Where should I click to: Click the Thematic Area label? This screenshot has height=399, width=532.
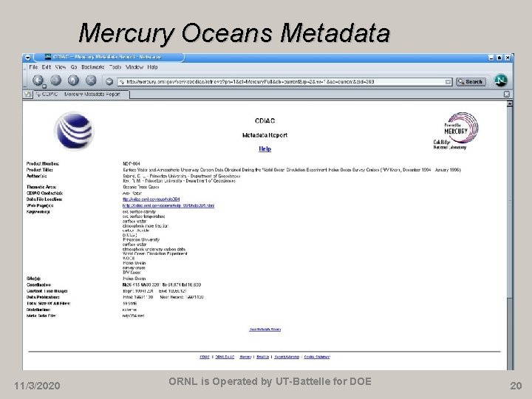[x=41, y=187]
